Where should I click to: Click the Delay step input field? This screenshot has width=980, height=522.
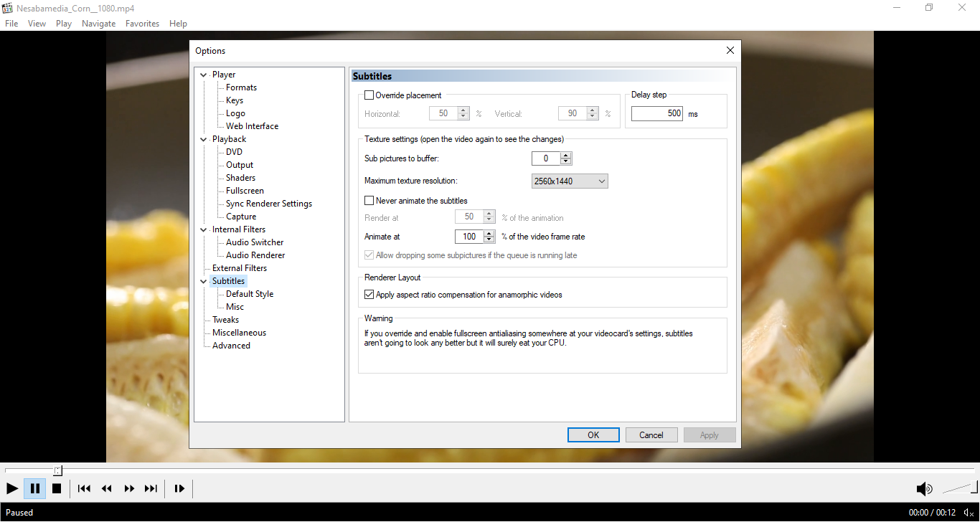tap(656, 113)
